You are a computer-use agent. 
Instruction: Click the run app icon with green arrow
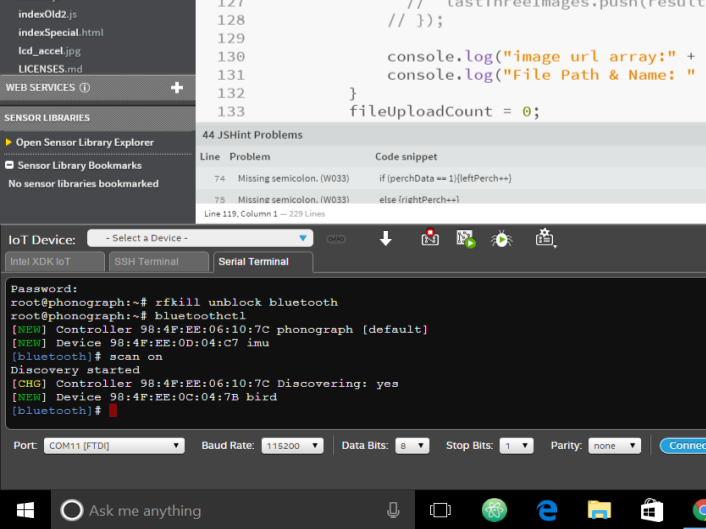(x=465, y=238)
